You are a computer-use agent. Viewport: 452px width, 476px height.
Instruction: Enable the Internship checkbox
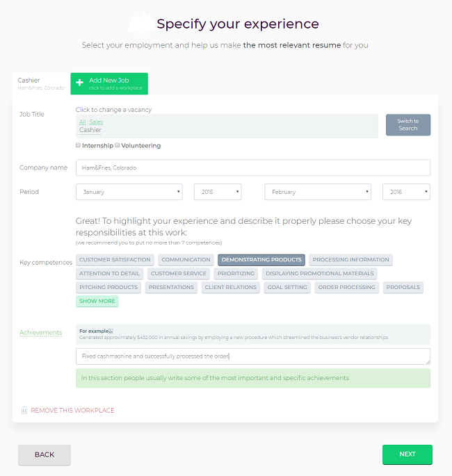78,145
